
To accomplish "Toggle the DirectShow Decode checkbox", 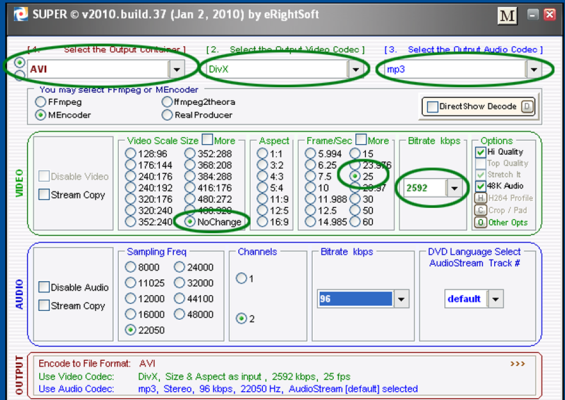I will [x=432, y=107].
